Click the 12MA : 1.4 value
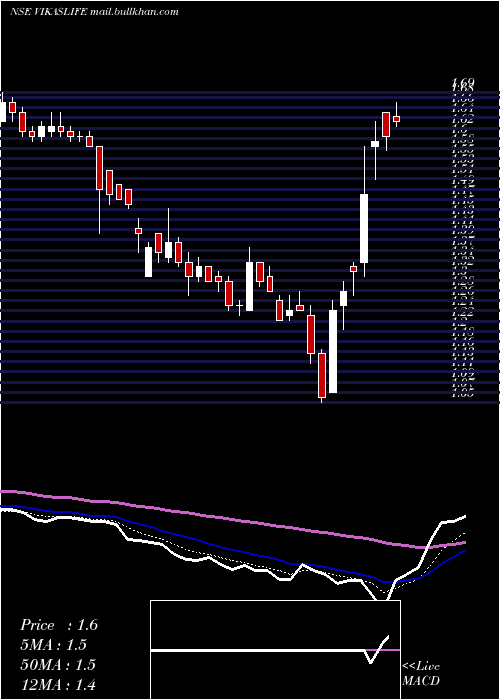This screenshot has height=700, width=500. [58, 684]
